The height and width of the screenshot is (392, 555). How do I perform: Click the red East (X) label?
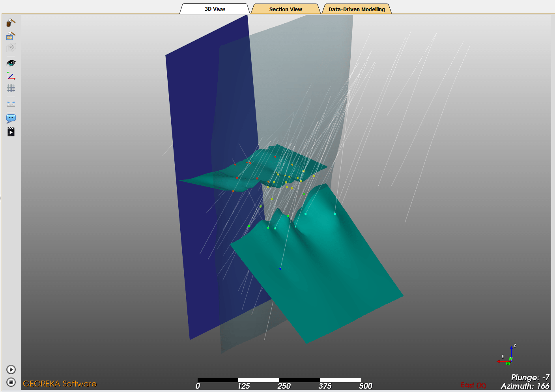(x=473, y=385)
